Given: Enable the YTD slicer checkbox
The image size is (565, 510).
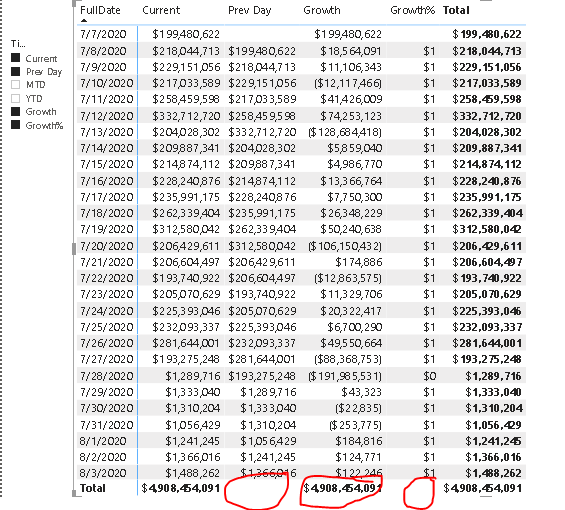Looking at the screenshot, I should pyautogui.click(x=15, y=98).
